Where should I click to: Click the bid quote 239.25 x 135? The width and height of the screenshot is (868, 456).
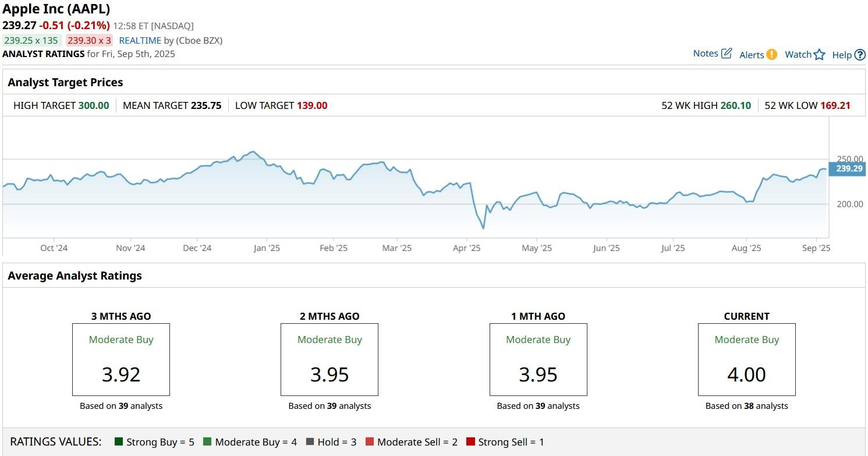[x=31, y=41]
